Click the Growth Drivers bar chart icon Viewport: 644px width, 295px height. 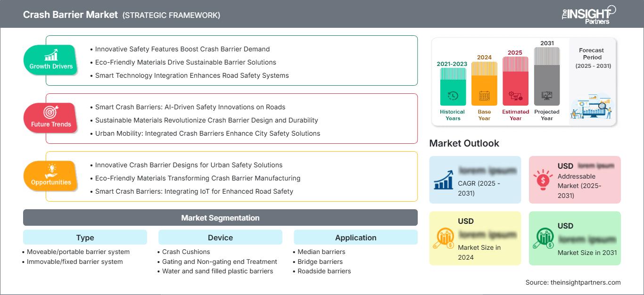pyautogui.click(x=51, y=55)
